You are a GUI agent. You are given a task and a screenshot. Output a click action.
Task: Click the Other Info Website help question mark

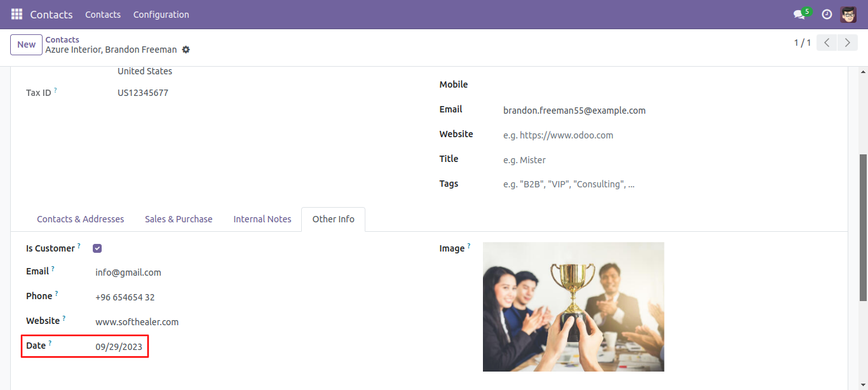tap(64, 318)
